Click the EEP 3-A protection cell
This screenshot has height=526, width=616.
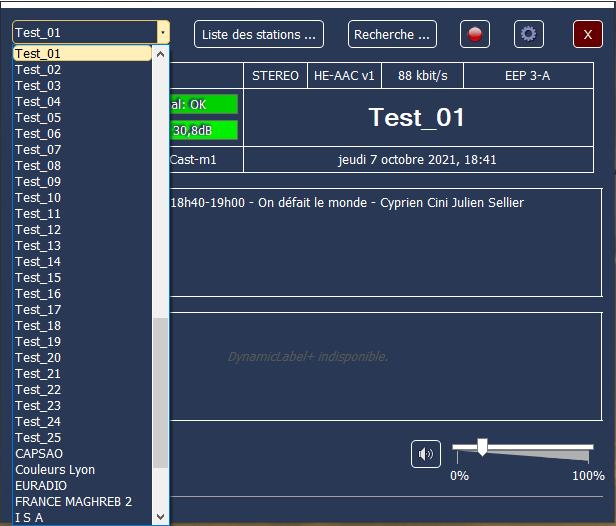coord(528,75)
